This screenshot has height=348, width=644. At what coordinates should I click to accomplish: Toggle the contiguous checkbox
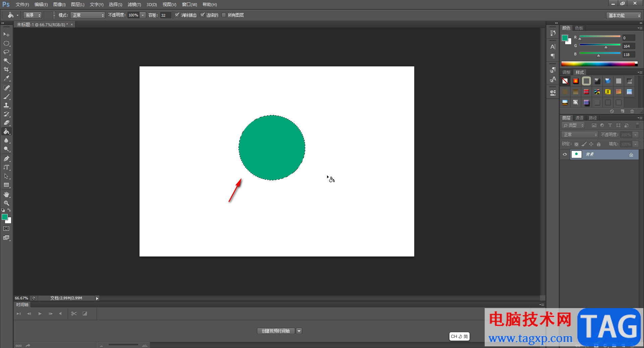(203, 15)
